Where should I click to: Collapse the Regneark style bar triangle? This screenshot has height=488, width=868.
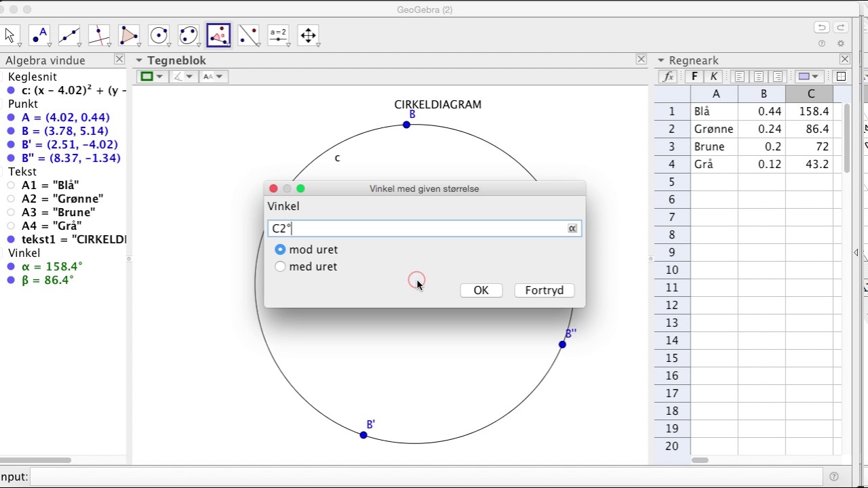pos(661,60)
